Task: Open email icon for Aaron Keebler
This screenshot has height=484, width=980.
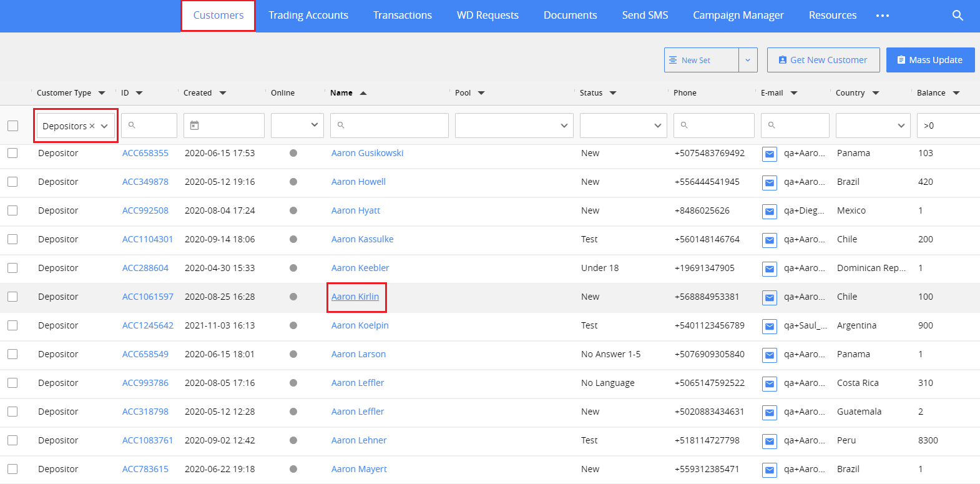Action: click(770, 269)
